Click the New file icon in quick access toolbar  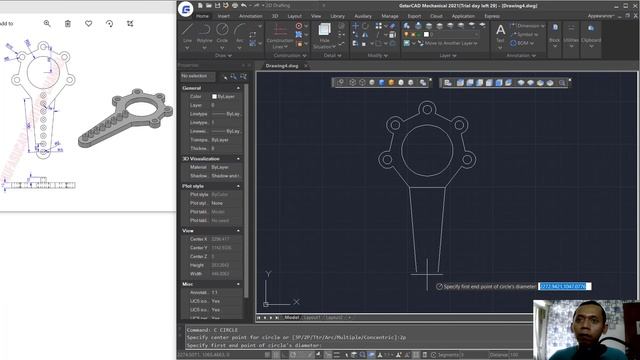(x=200, y=5)
